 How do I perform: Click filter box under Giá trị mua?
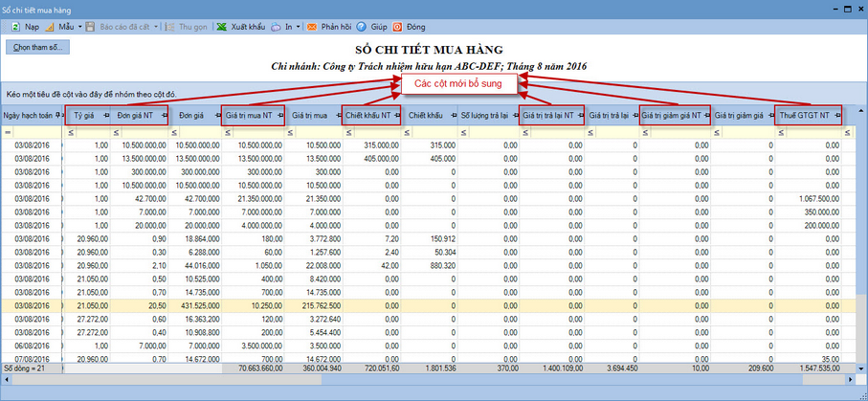click(x=319, y=133)
